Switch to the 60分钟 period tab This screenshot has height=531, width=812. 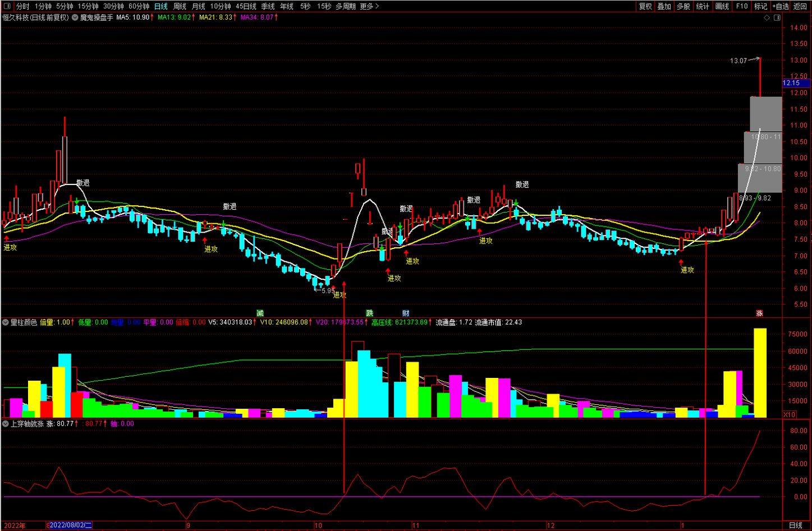pos(139,6)
